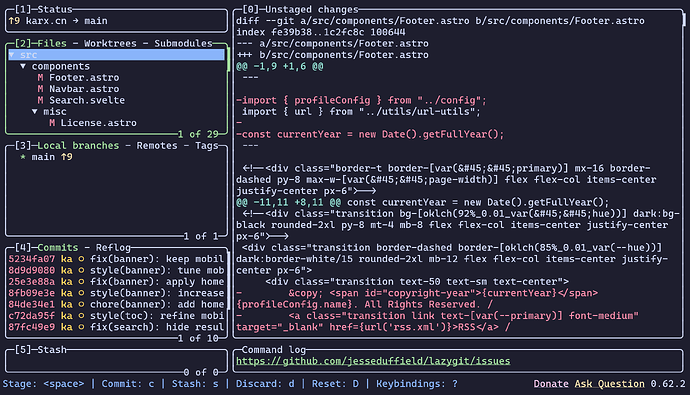
Task: Collapse the components folder arrow
Action: (23, 66)
